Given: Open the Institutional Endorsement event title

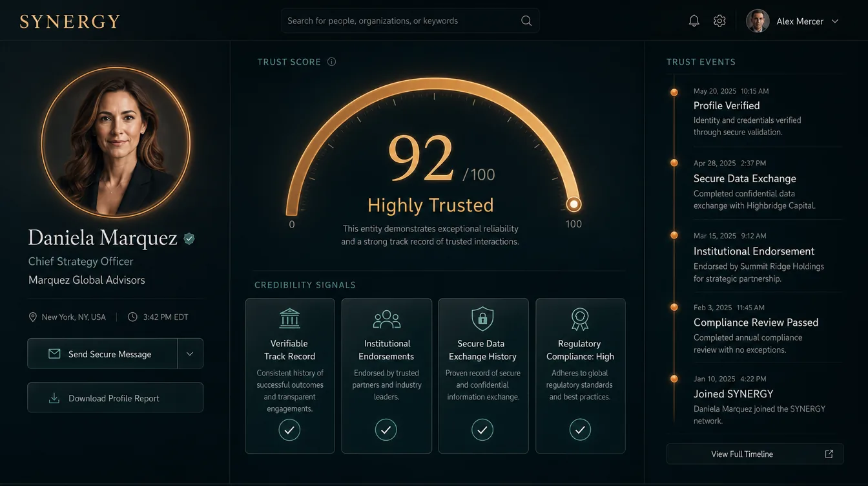Looking at the screenshot, I should (754, 251).
